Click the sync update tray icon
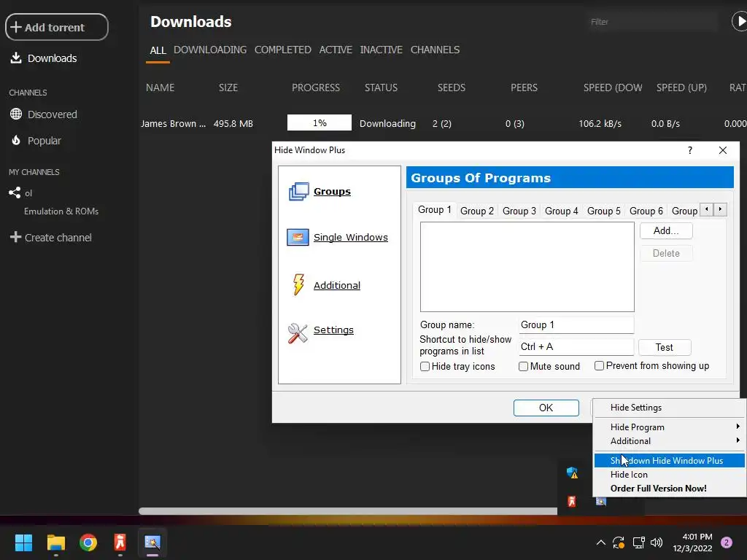Screen dimensions: 747x560 [x=619, y=542]
